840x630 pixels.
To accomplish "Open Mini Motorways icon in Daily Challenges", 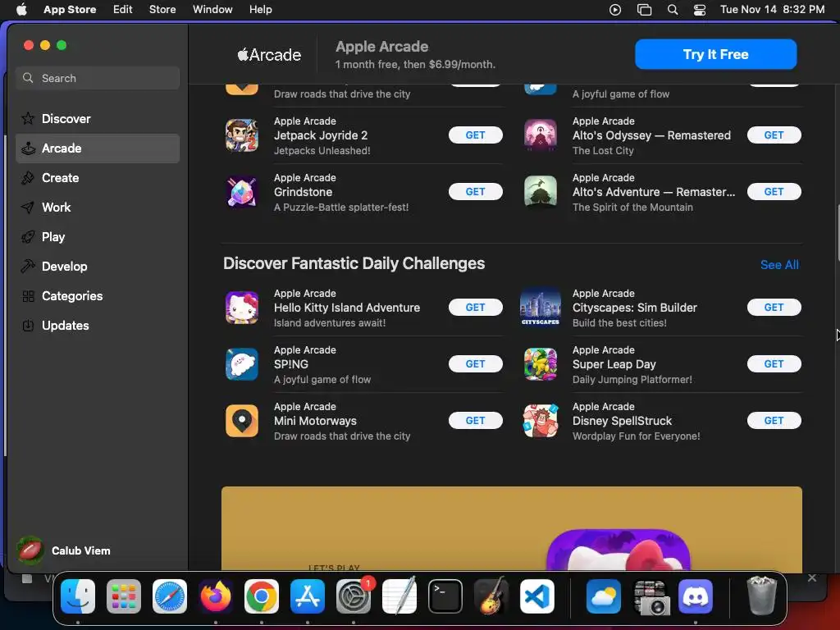I will pos(242,421).
